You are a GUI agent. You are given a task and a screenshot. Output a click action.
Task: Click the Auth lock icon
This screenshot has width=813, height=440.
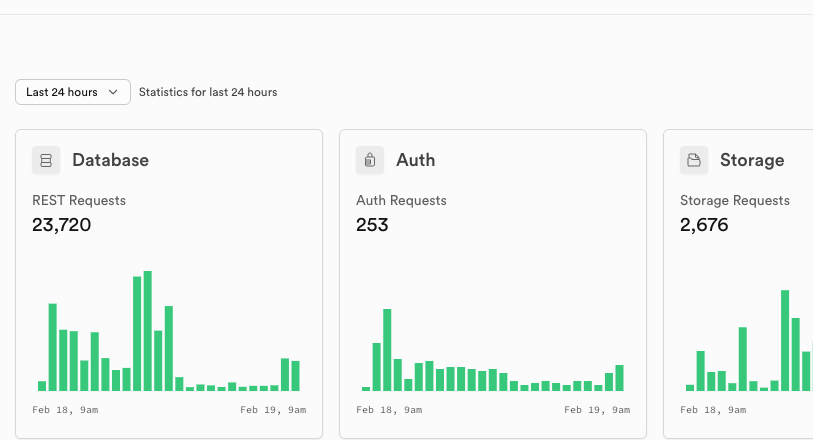pos(370,160)
